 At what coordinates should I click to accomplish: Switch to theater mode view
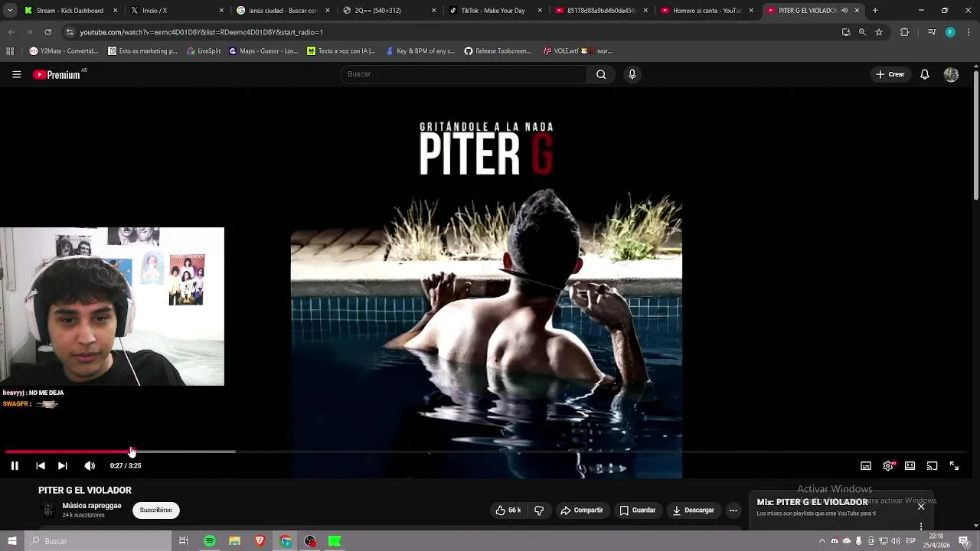[910, 465]
